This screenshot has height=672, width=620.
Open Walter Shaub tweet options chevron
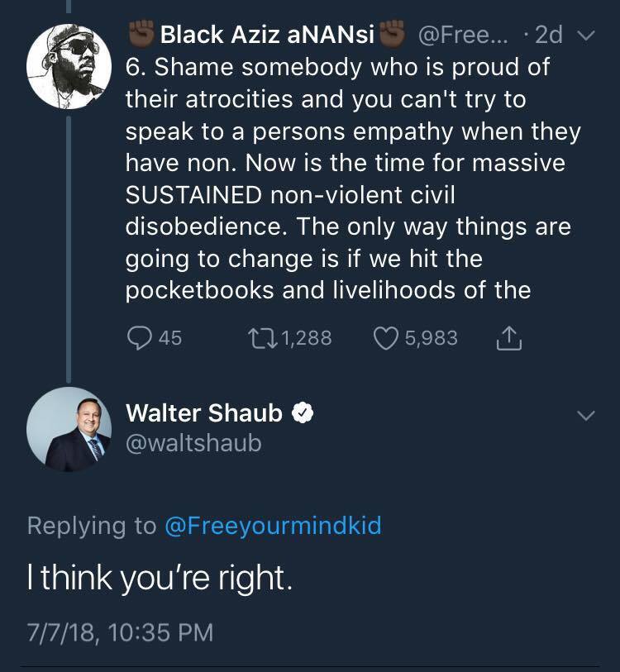586,415
